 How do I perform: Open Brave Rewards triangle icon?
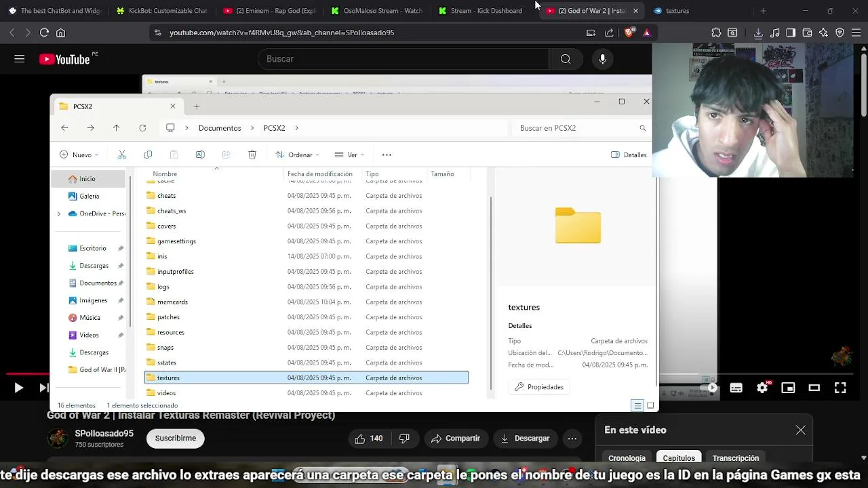[646, 33]
